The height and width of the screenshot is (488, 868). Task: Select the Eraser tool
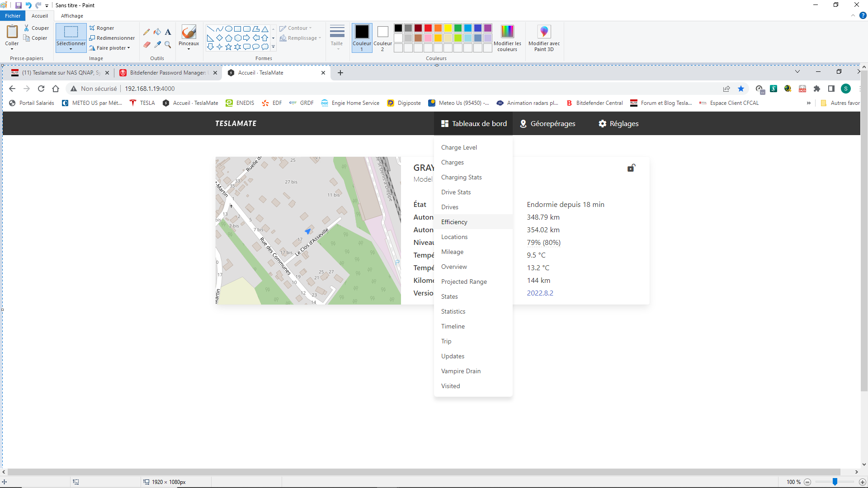tap(146, 44)
